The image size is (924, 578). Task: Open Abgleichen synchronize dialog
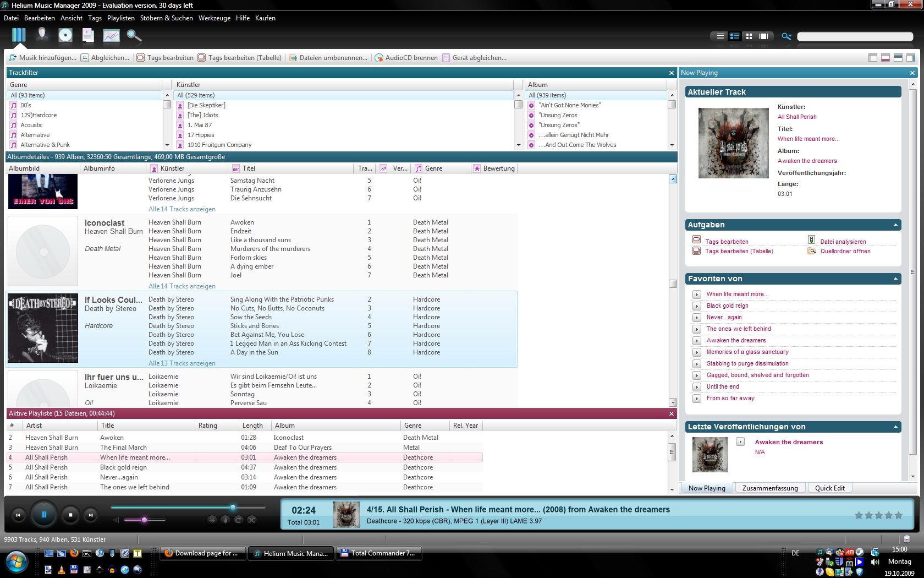tap(105, 58)
